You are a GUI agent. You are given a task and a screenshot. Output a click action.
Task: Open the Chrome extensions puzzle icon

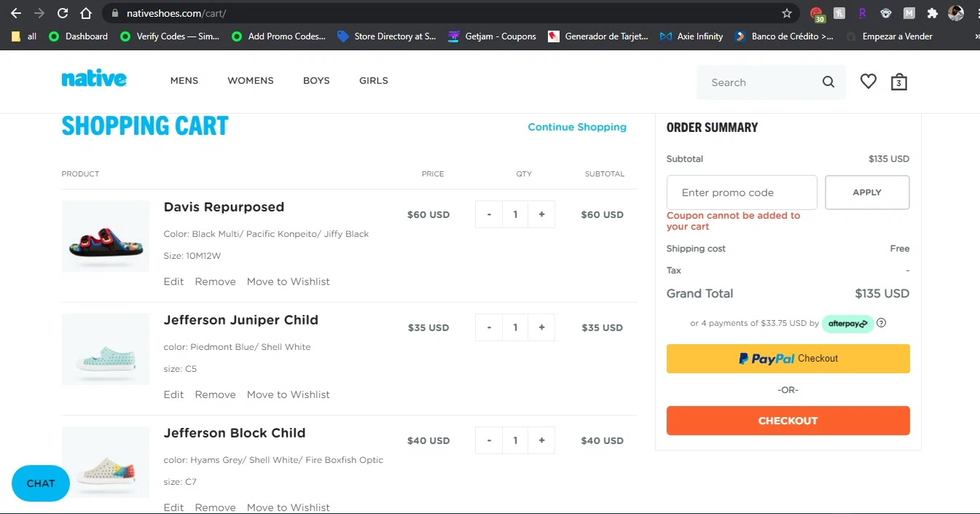[x=932, y=13]
